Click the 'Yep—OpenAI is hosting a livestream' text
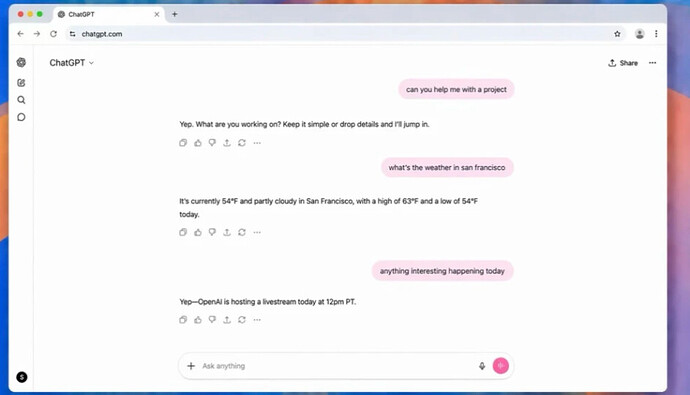The width and height of the screenshot is (690, 395). pos(268,302)
